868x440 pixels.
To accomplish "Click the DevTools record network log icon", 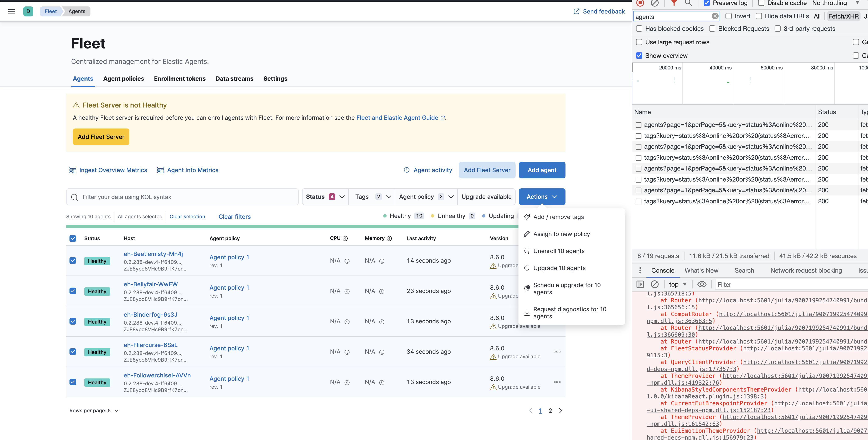I will click(640, 3).
